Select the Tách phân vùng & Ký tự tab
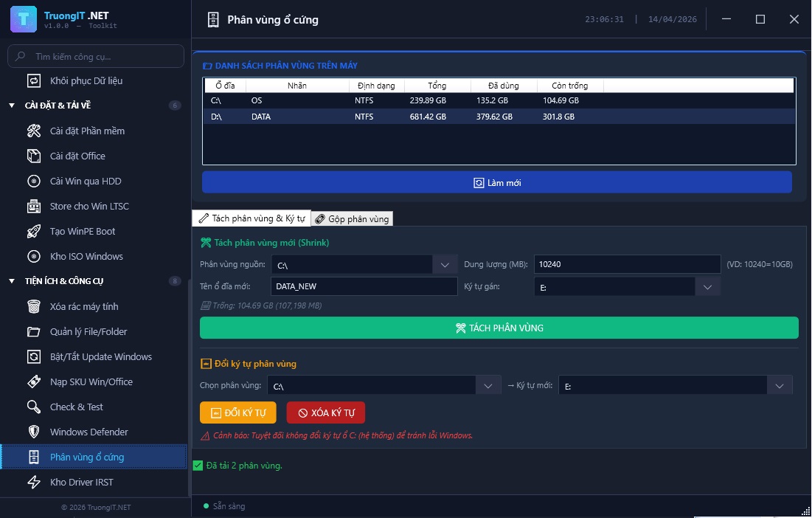The width and height of the screenshot is (812, 518). pyautogui.click(x=251, y=218)
